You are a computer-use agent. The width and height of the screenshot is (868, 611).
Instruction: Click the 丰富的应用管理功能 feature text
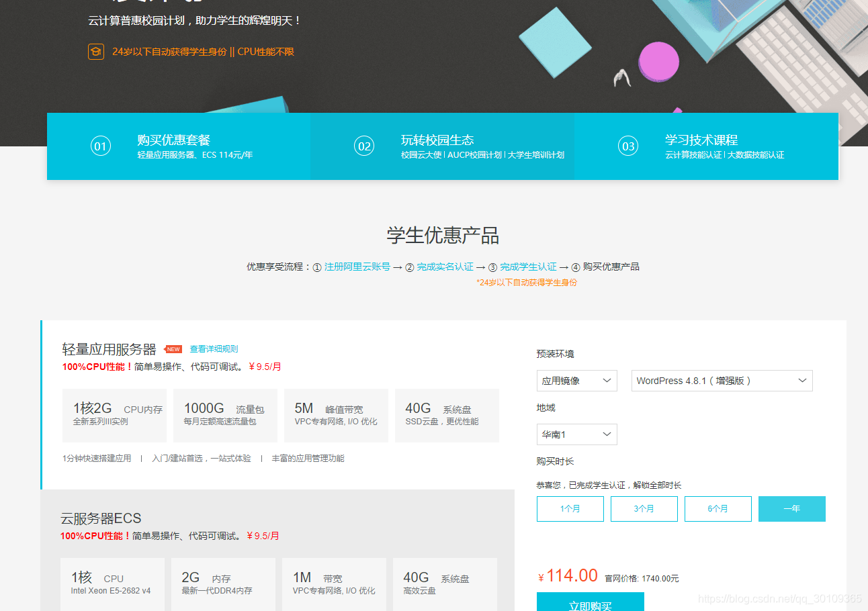click(x=308, y=459)
